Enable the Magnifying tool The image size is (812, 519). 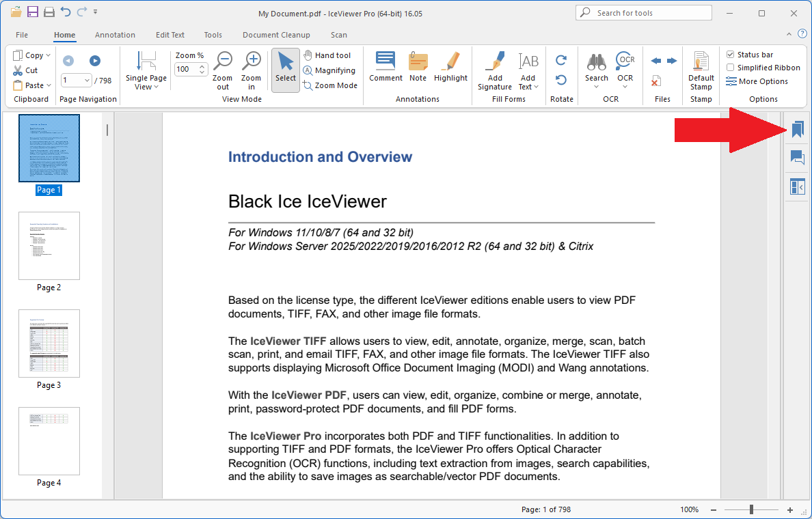tap(329, 70)
